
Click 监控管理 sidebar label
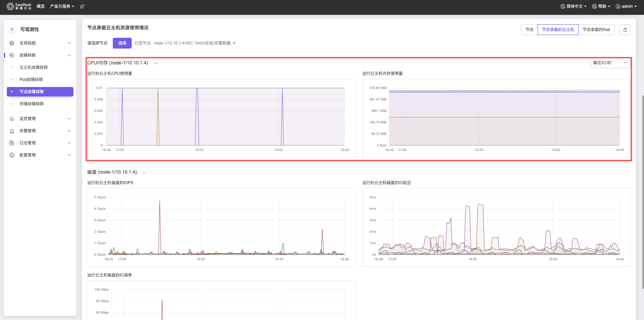tap(28, 119)
